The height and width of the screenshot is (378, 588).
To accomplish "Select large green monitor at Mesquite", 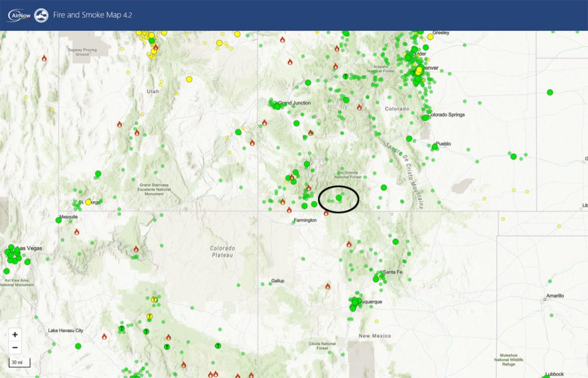I will [59, 220].
